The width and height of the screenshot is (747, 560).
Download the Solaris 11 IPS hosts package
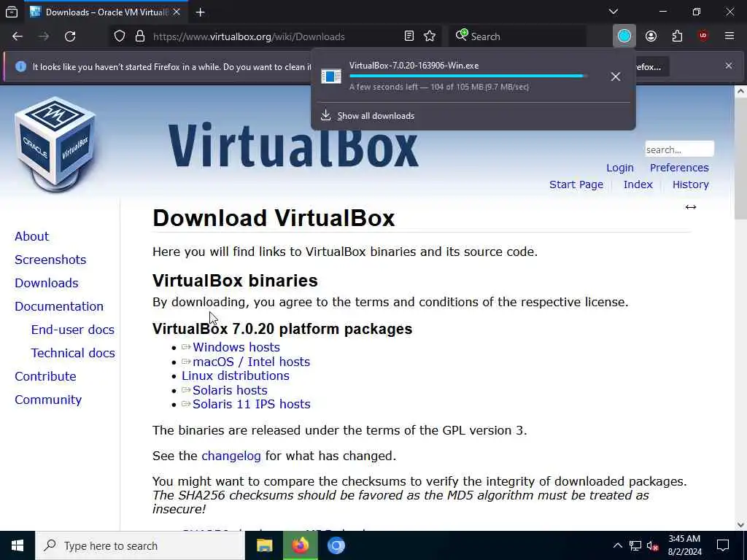[x=251, y=404]
